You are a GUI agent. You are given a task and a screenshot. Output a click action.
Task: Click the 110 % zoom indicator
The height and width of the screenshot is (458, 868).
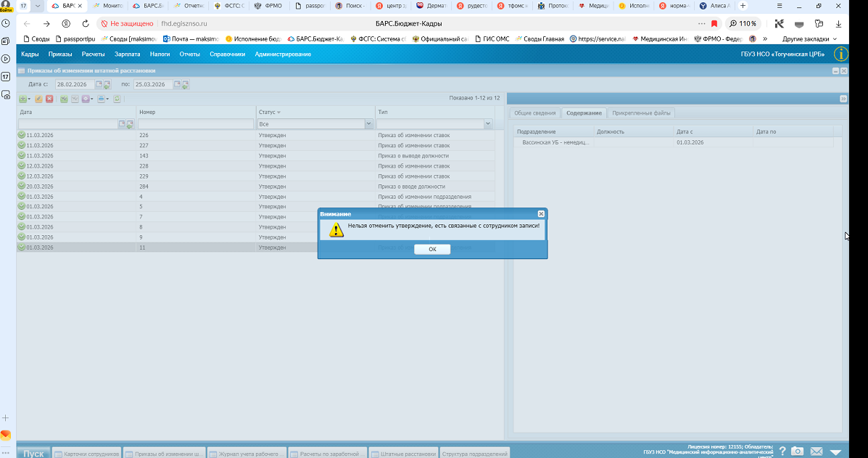(743, 24)
